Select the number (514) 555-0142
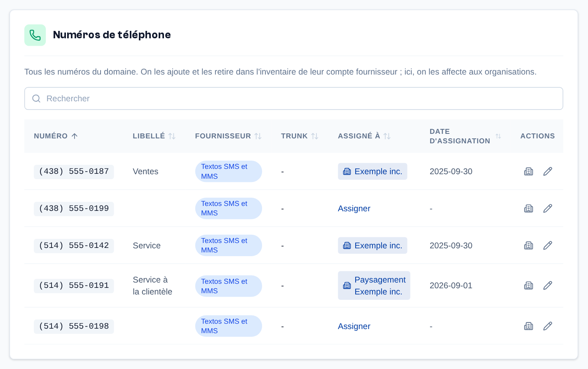 pos(74,245)
